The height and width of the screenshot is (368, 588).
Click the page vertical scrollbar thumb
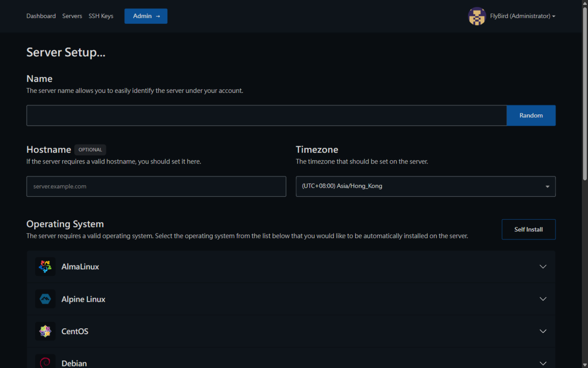[x=585, y=93]
